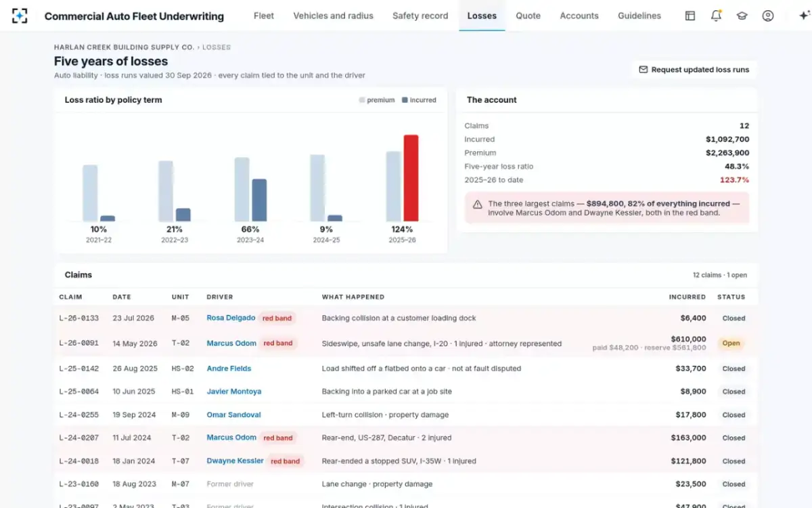Click the graduation cap training icon
The image size is (812, 508).
tap(742, 16)
